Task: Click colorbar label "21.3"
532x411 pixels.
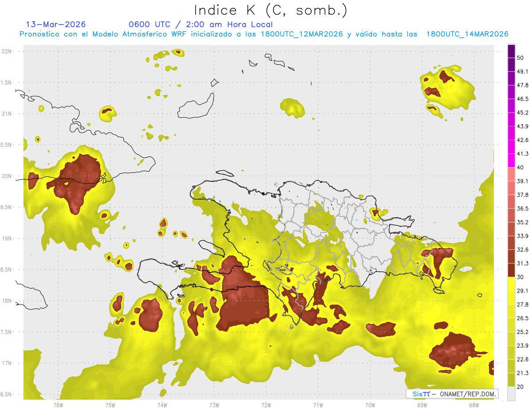Action: 523,373
